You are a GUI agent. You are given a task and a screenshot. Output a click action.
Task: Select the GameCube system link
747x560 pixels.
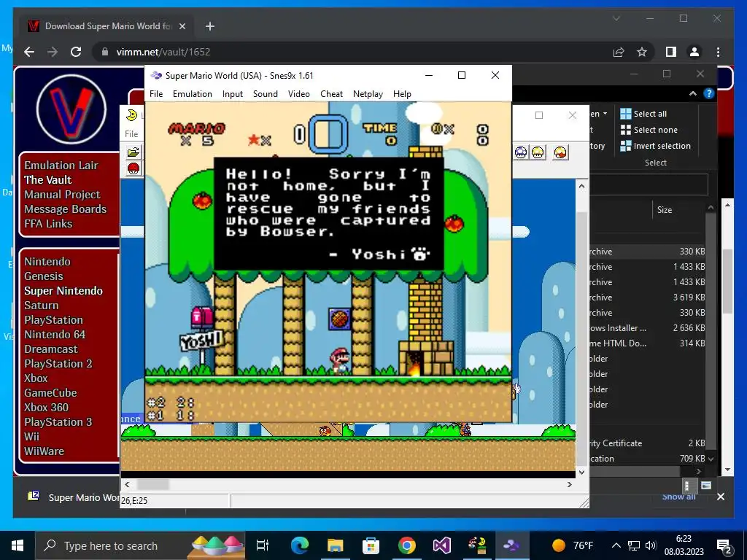pos(50,393)
